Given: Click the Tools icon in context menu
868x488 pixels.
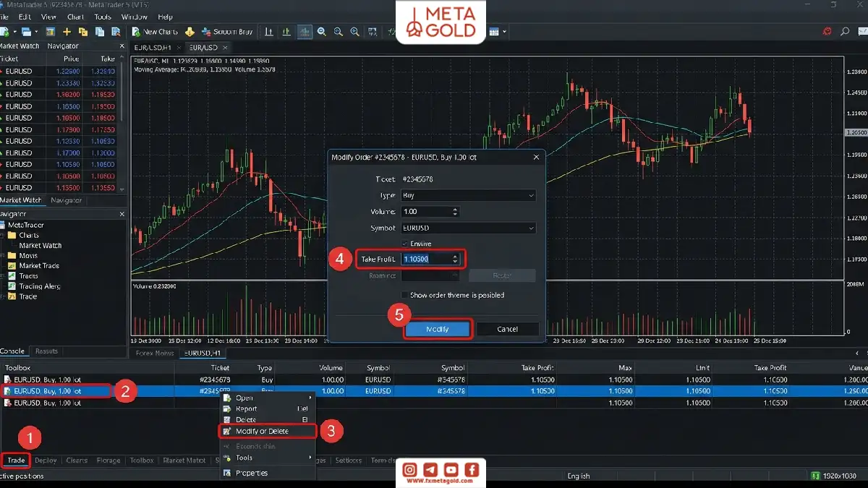Looking at the screenshot, I should (226, 458).
